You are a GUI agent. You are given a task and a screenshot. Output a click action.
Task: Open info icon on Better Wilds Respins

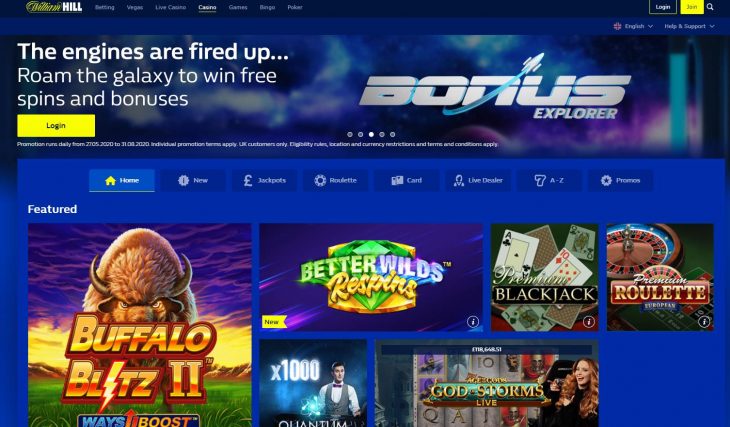pyautogui.click(x=473, y=322)
